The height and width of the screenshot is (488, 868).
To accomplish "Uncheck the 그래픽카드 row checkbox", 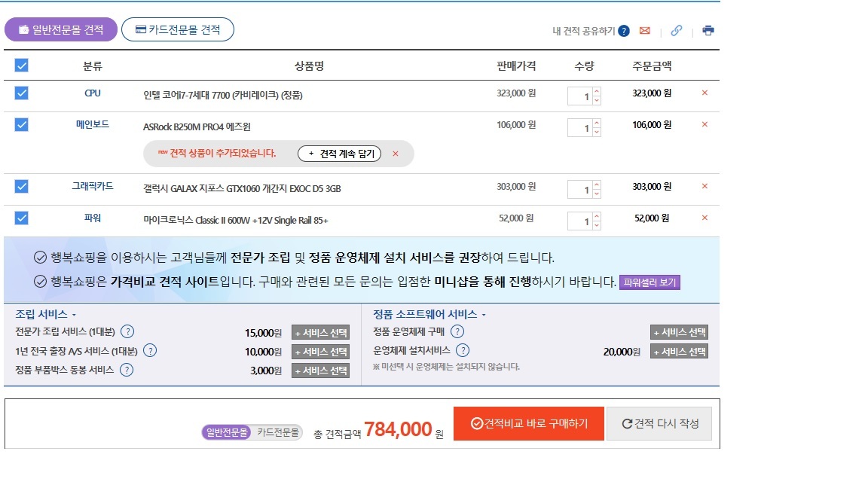I will (22, 187).
